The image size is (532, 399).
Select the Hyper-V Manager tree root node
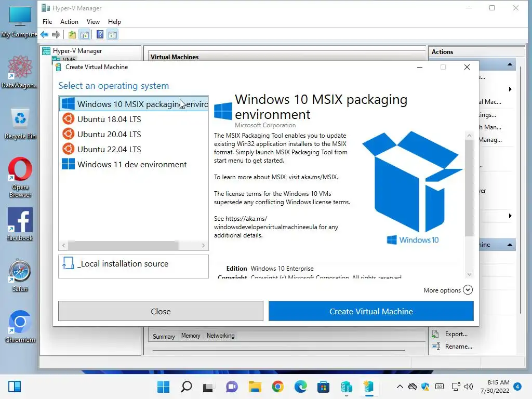[77, 51]
